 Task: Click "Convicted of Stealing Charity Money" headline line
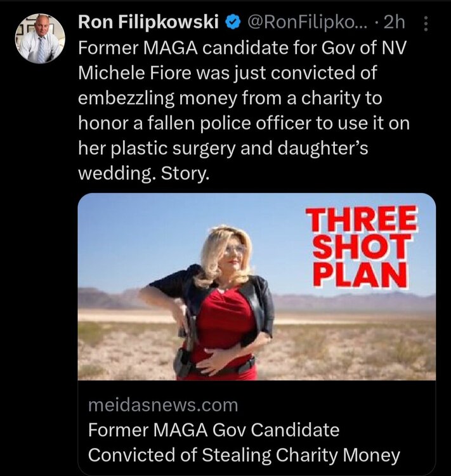click(x=244, y=455)
